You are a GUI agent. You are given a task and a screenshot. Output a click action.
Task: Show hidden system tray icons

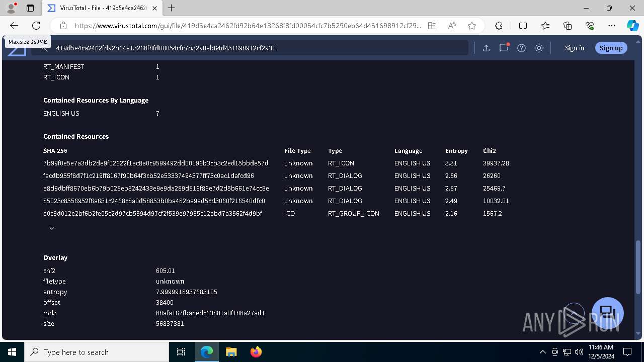[542, 352]
